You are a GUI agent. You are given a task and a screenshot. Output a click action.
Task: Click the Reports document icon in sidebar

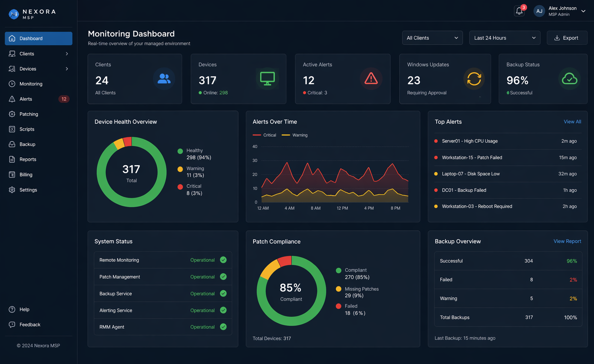pos(12,159)
